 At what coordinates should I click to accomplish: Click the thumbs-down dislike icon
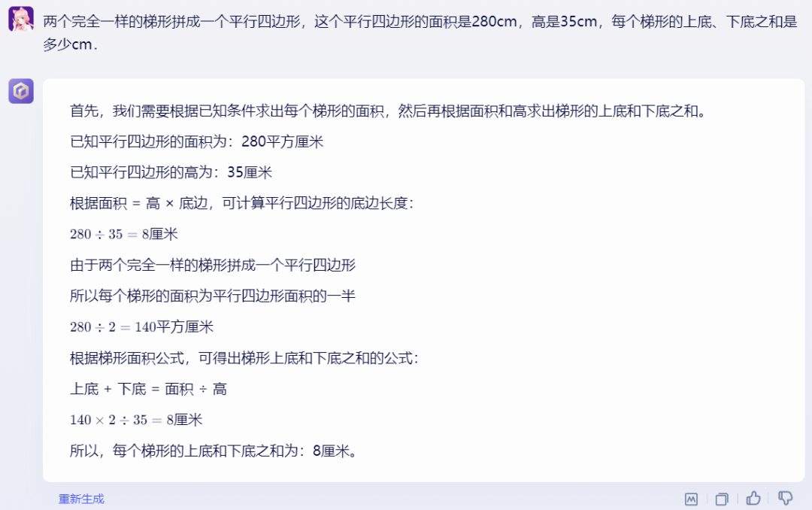(785, 499)
